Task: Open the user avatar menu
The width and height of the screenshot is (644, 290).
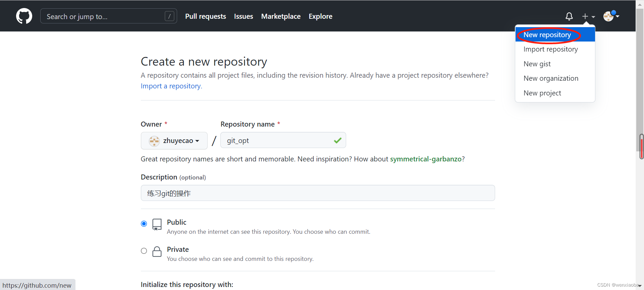Action: [x=611, y=16]
